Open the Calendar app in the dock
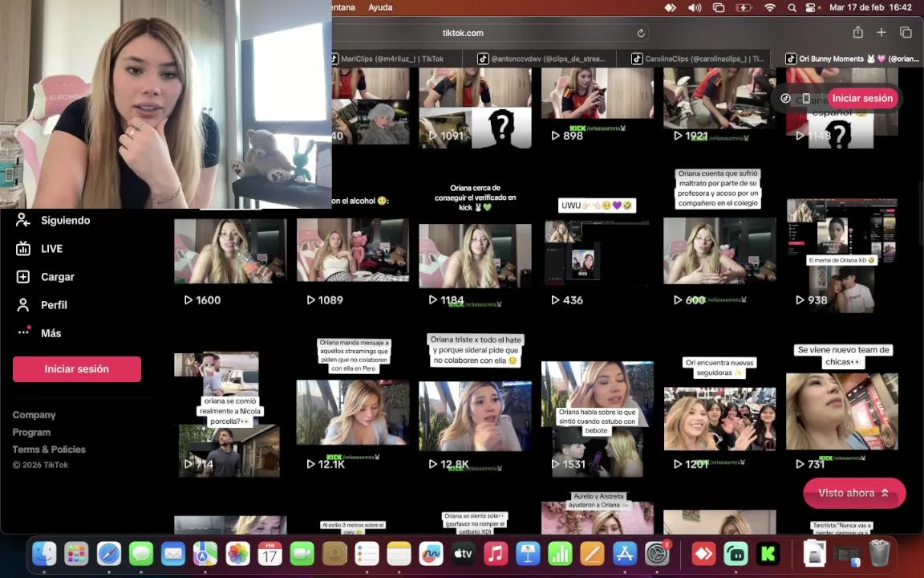Viewport: 924px width, 578px height. 269,554
